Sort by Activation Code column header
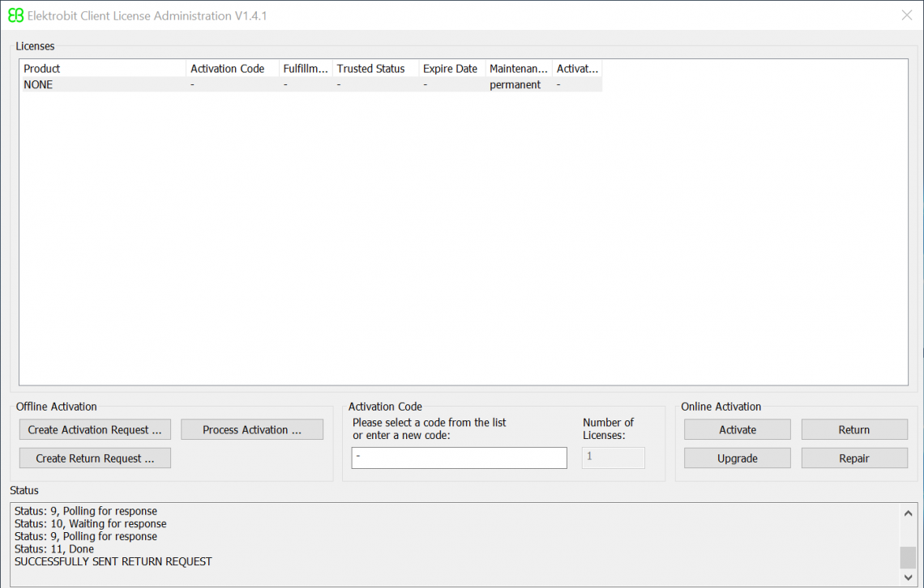 point(232,69)
